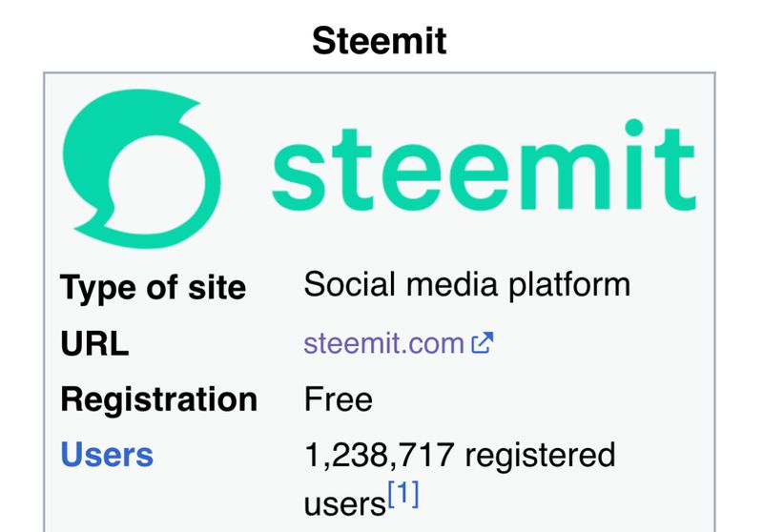Click the Registration row label
Image resolution: width=763 pixels, height=532 pixels.
158,399
